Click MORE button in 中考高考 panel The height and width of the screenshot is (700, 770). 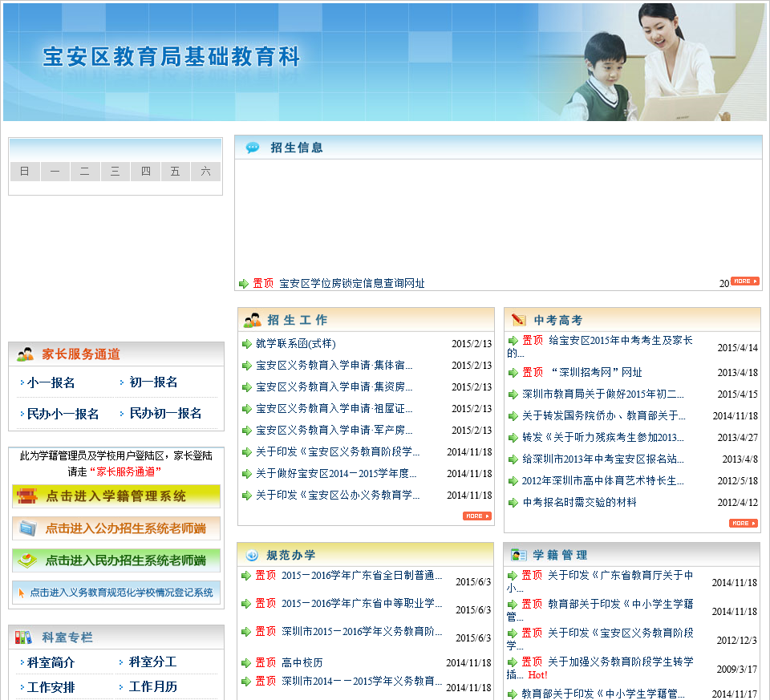point(743,524)
